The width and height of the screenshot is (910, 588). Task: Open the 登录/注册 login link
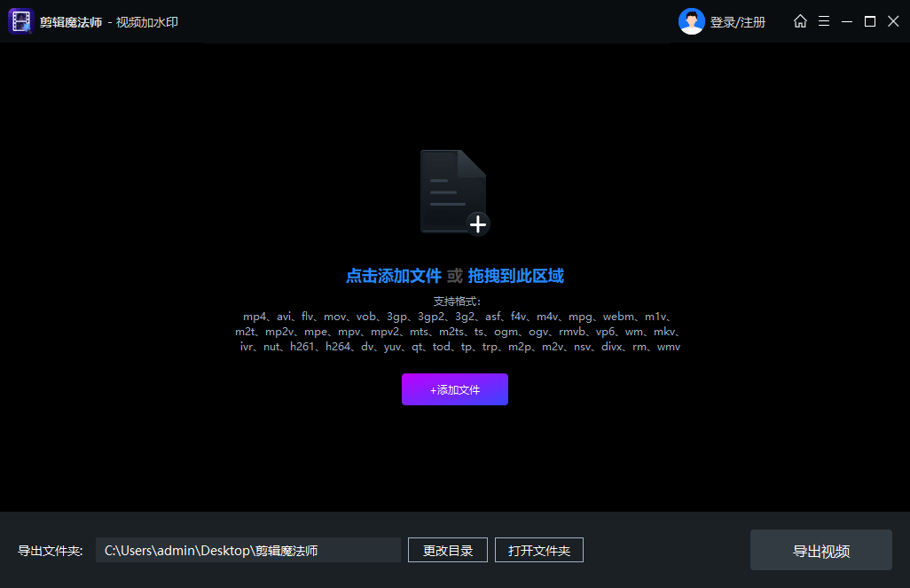(x=737, y=22)
